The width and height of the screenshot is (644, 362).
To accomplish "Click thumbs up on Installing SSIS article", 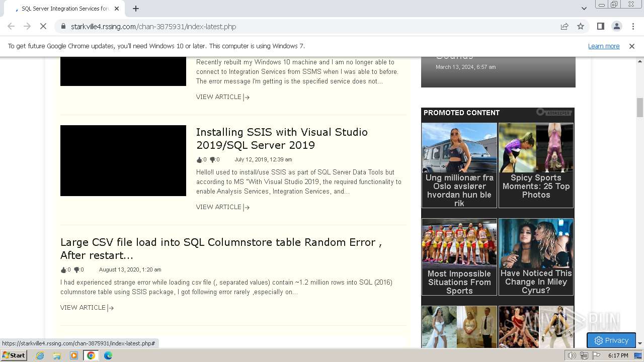I will 199,160.
